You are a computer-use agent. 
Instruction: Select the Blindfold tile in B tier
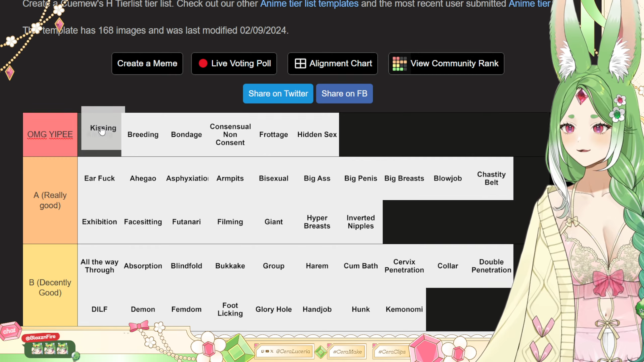coord(186,266)
